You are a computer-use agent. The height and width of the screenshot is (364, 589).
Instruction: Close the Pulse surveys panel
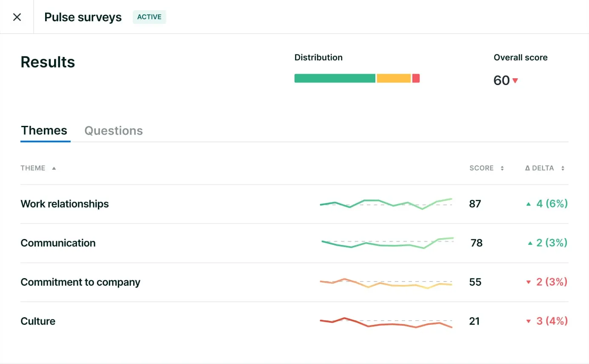pyautogui.click(x=17, y=17)
